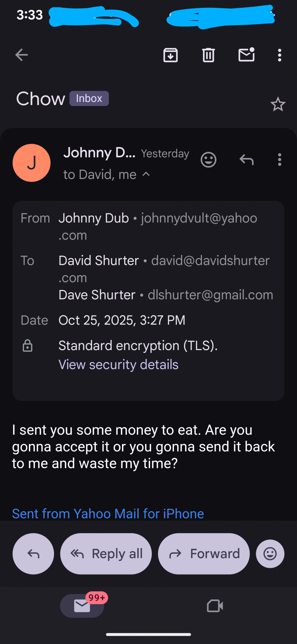Tap the bottom emoji reaction button
297x644 pixels.
tap(270, 554)
